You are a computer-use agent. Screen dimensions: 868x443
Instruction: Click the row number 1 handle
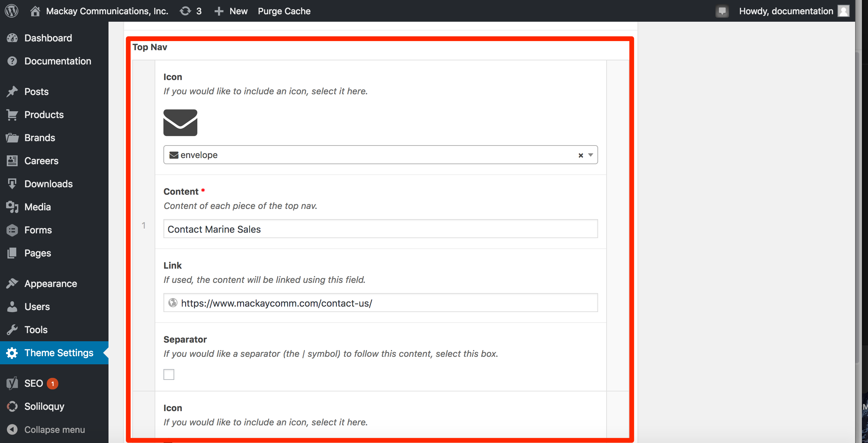(x=144, y=226)
